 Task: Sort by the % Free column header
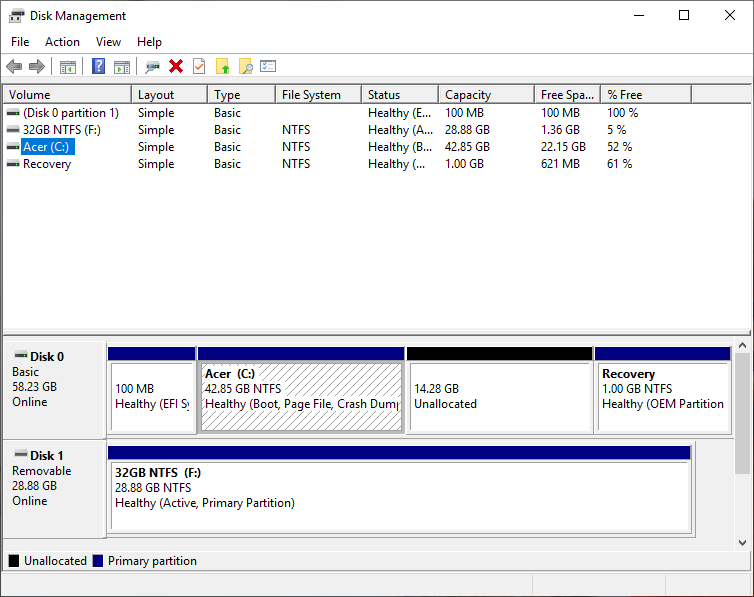pyautogui.click(x=646, y=95)
